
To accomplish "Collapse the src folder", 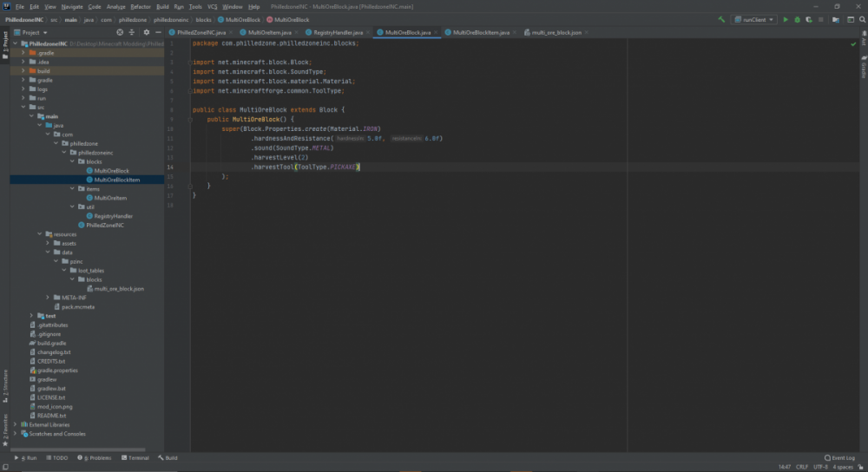I will (23, 108).
